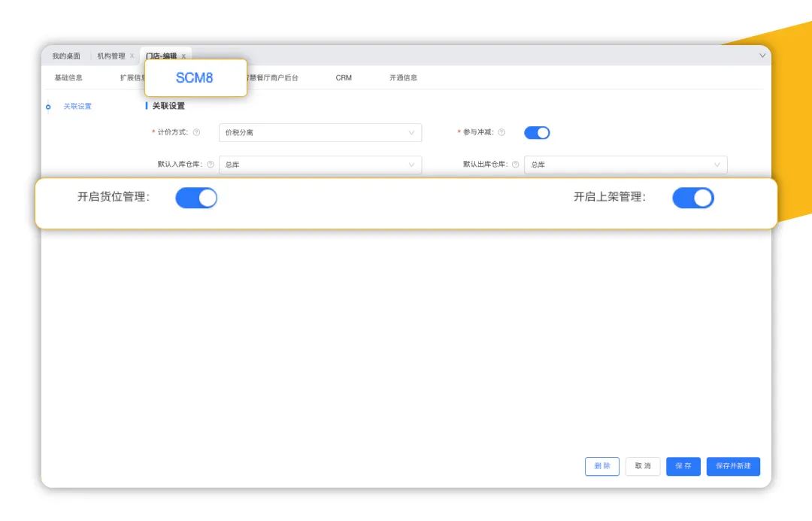Select the 关联设置 link in left navigation
This screenshot has height=521, width=812.
[x=77, y=107]
